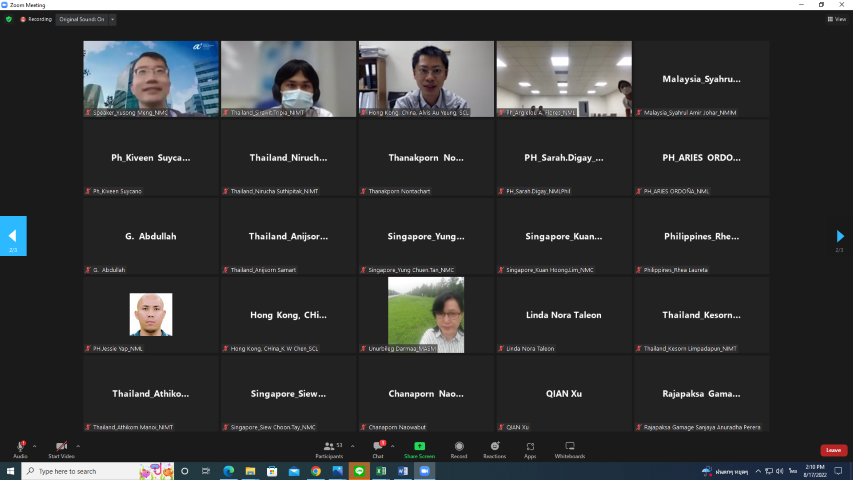Click the green encryption shield icon
Screen dimensions: 853x480
tap(9, 19)
